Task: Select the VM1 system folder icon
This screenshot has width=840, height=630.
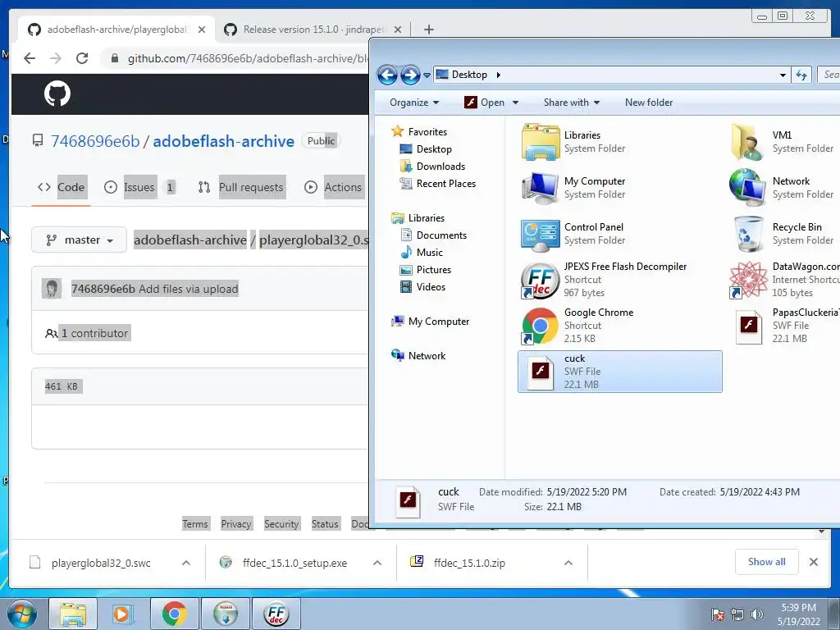Action: coord(748,142)
